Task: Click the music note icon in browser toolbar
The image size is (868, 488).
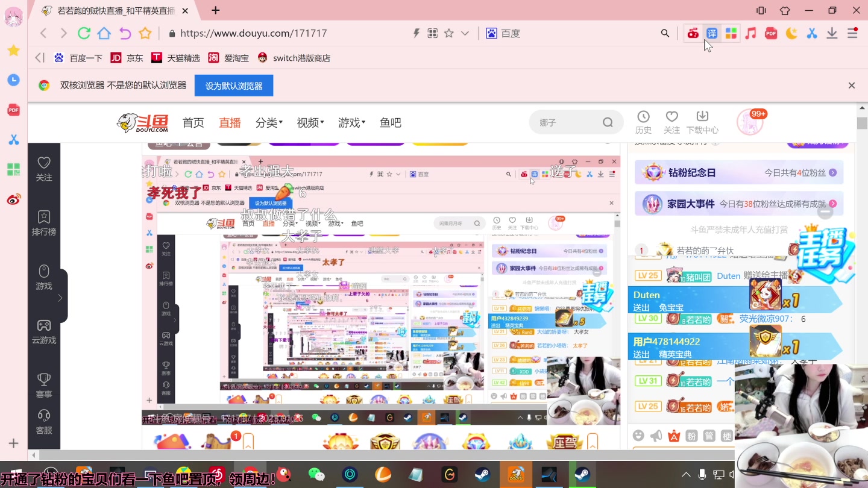Action: (x=749, y=33)
